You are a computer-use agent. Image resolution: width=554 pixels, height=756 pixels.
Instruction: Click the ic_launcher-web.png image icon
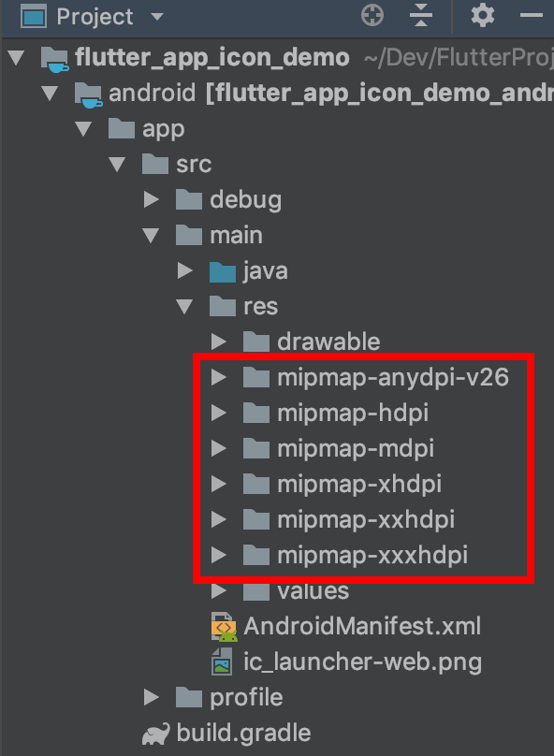[x=223, y=661]
